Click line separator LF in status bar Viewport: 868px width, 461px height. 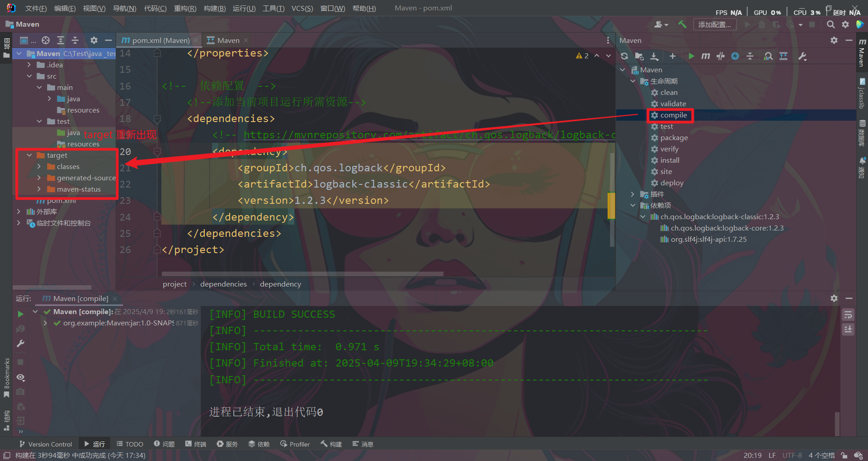(x=772, y=455)
